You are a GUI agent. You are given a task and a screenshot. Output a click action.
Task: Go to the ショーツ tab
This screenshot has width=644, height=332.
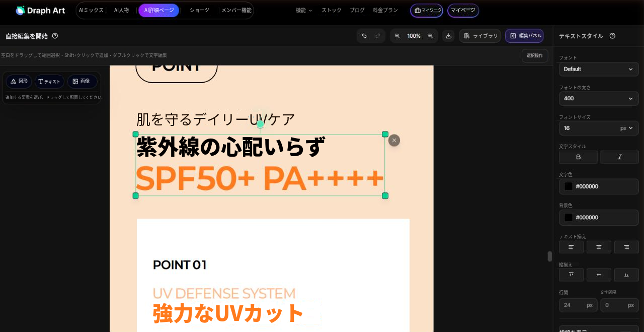(199, 10)
